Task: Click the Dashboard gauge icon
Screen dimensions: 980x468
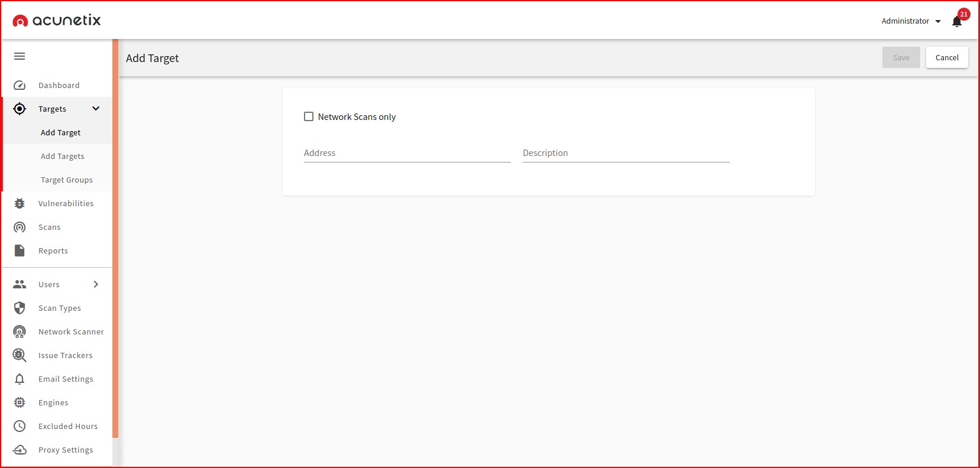Action: pos(20,85)
